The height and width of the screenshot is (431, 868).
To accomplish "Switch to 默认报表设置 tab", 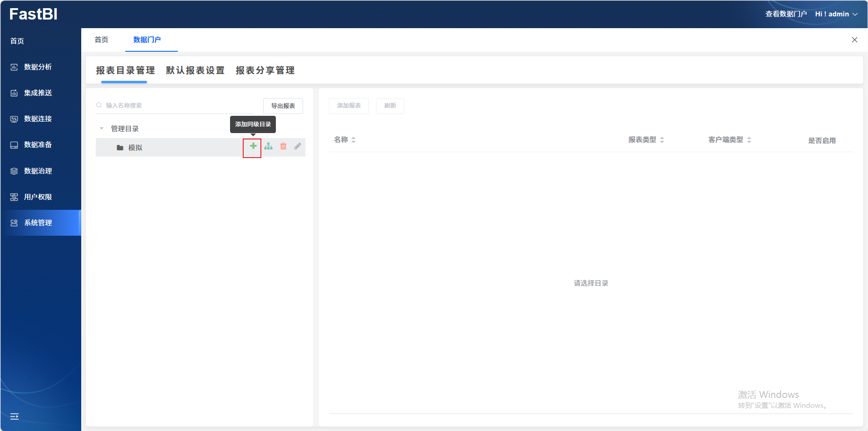I will tap(195, 70).
